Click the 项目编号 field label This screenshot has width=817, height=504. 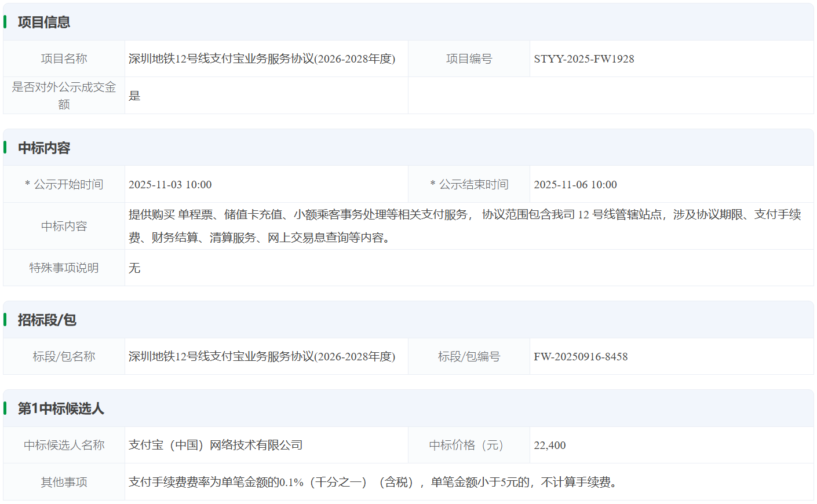469,59
